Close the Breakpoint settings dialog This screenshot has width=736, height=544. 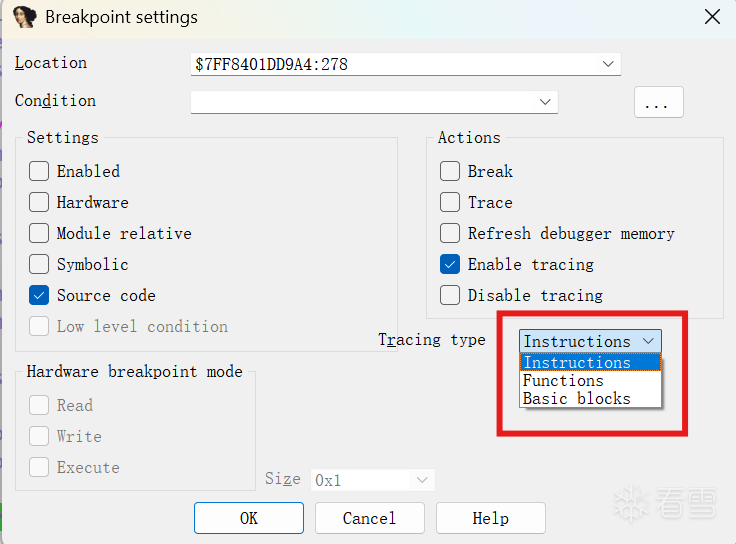[x=712, y=17]
